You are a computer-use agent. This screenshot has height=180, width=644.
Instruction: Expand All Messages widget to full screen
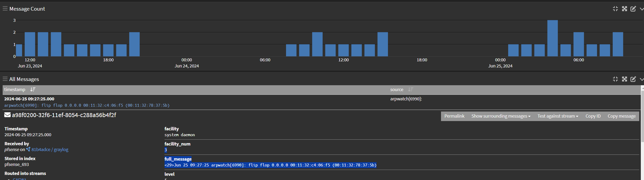(624, 79)
